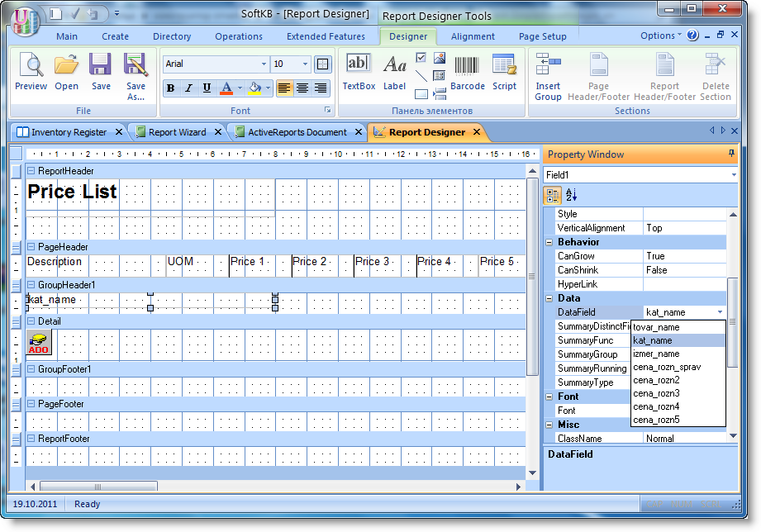Select the ADO data source icon in Detail
Viewport: 761px width, 532px height.
point(38,342)
